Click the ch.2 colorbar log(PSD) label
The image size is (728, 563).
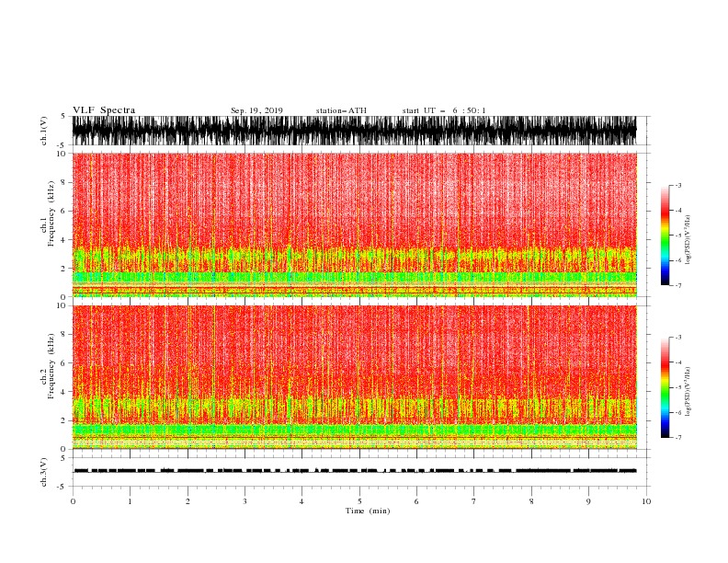coord(688,392)
